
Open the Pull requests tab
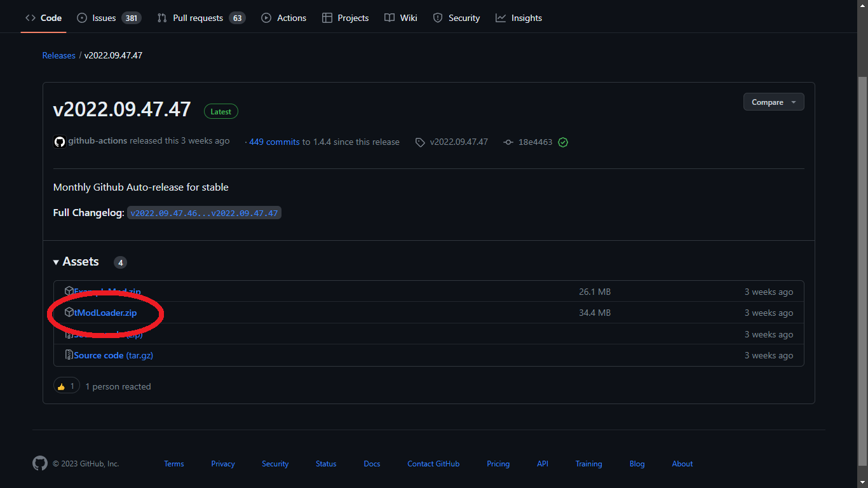pos(201,18)
